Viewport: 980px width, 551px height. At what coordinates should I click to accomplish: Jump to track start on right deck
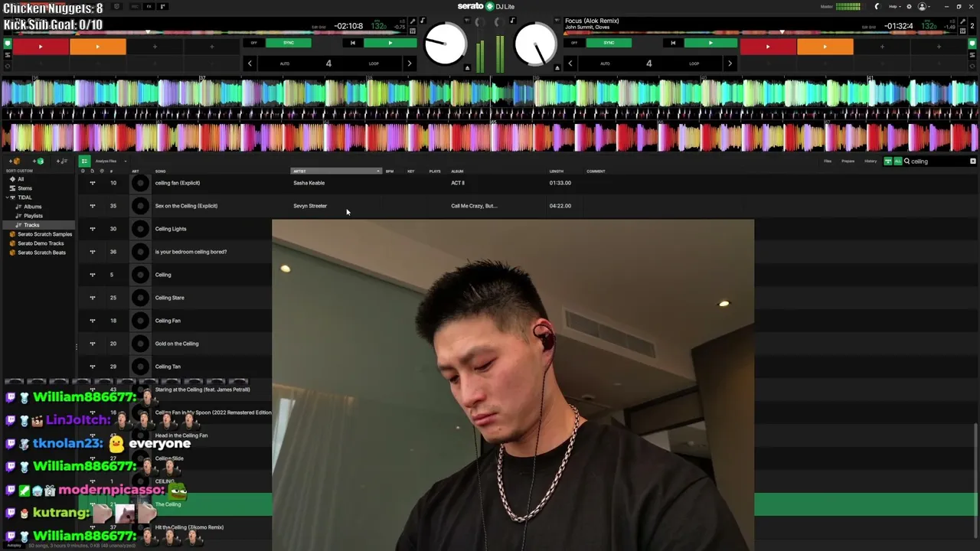(673, 43)
